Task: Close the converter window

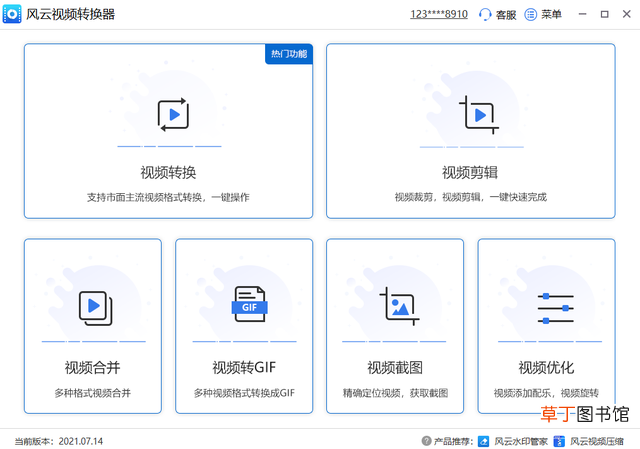Action: click(627, 14)
